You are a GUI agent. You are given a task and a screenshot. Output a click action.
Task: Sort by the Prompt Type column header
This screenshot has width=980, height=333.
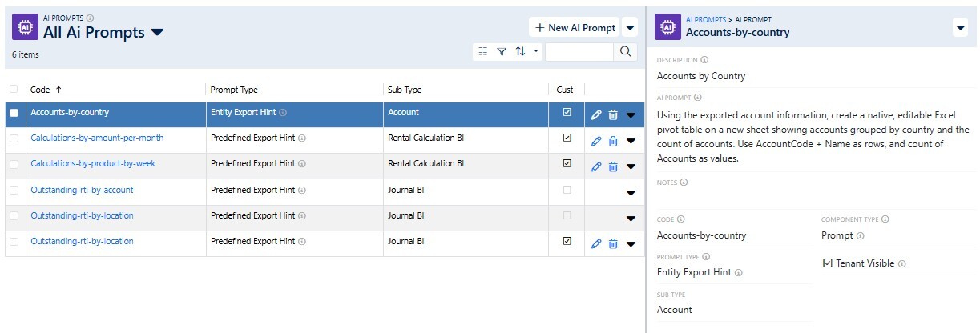click(x=234, y=90)
